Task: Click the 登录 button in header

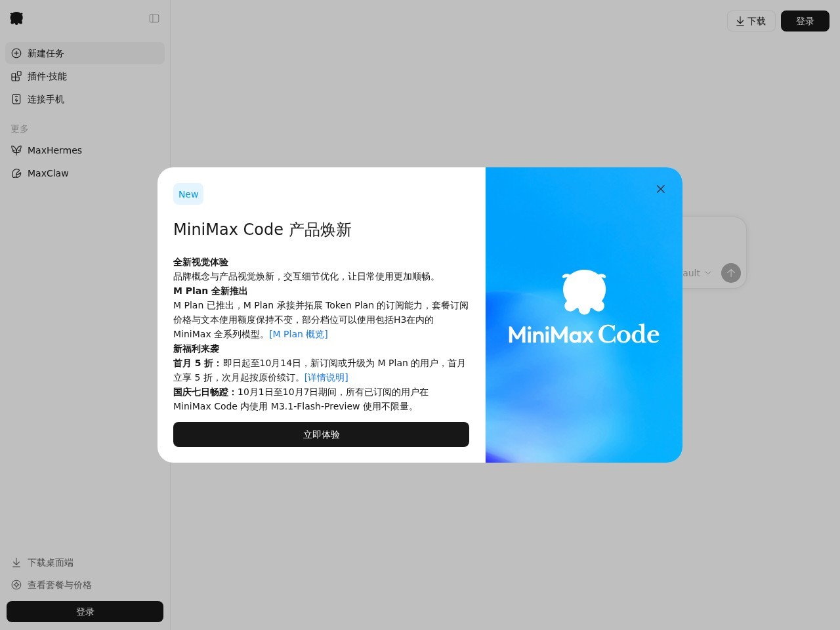Action: 805,21
